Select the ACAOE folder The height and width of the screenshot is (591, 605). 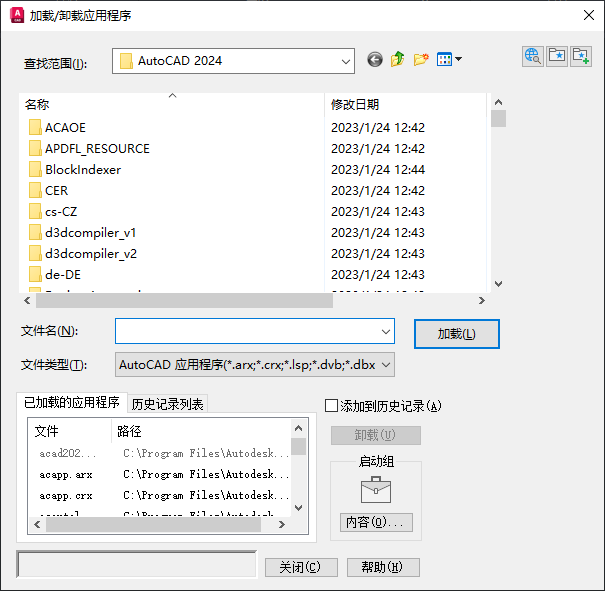pyautogui.click(x=57, y=127)
